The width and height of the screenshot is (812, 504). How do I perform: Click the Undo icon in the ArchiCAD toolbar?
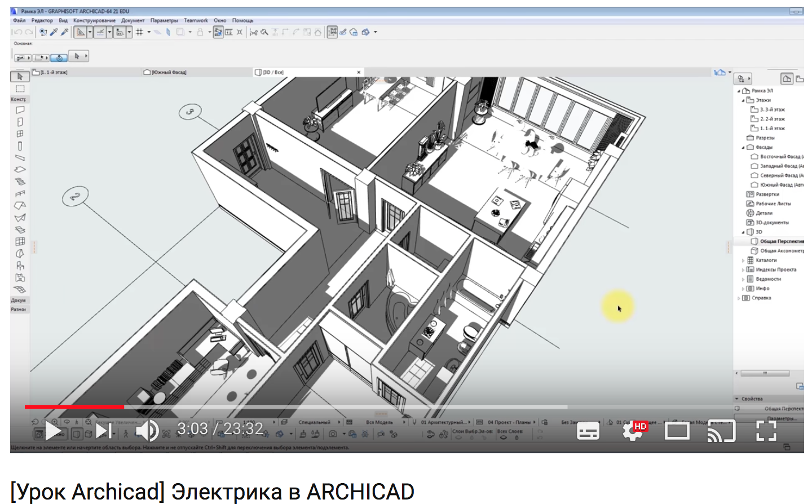17,32
